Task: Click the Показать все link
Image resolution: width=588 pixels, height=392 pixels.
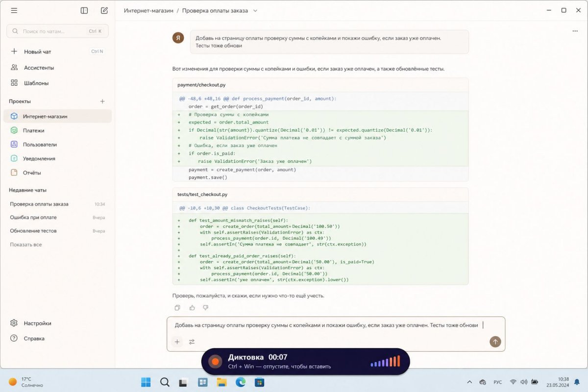Action: click(x=26, y=245)
